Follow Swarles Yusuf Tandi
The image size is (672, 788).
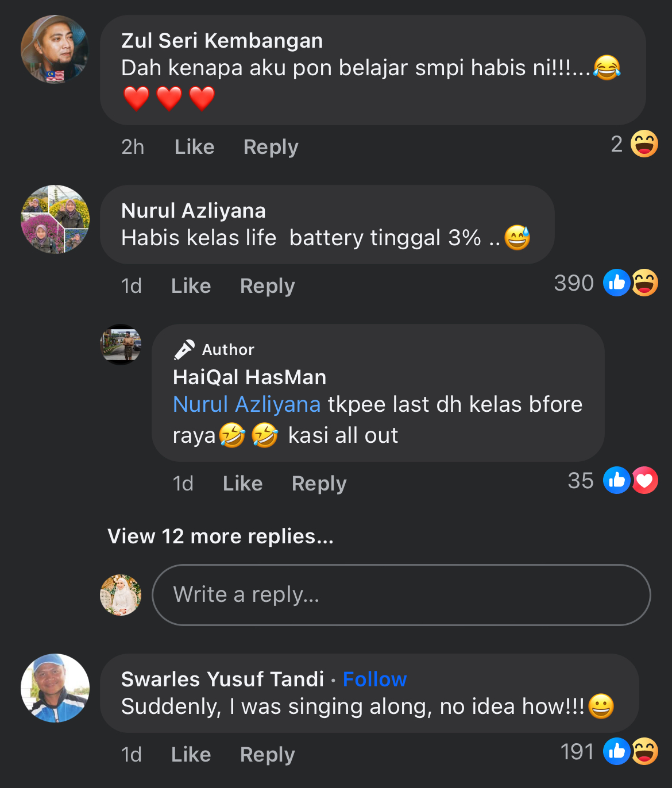click(x=374, y=679)
